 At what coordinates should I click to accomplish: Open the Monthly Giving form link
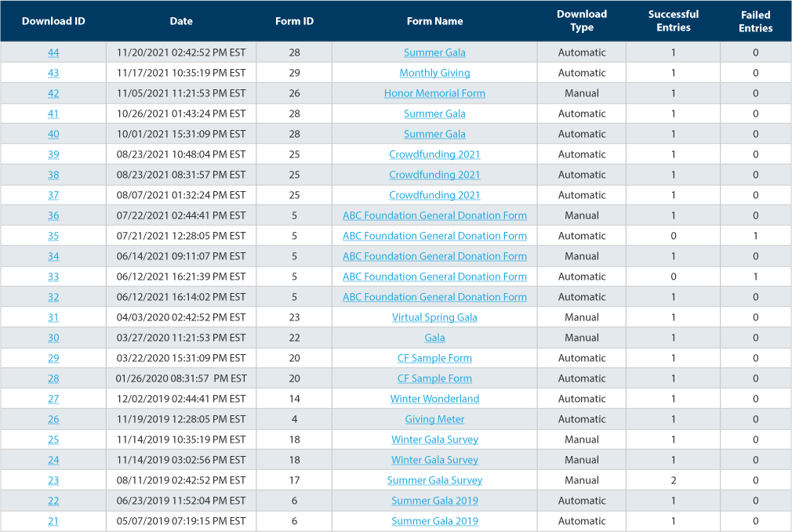point(434,73)
